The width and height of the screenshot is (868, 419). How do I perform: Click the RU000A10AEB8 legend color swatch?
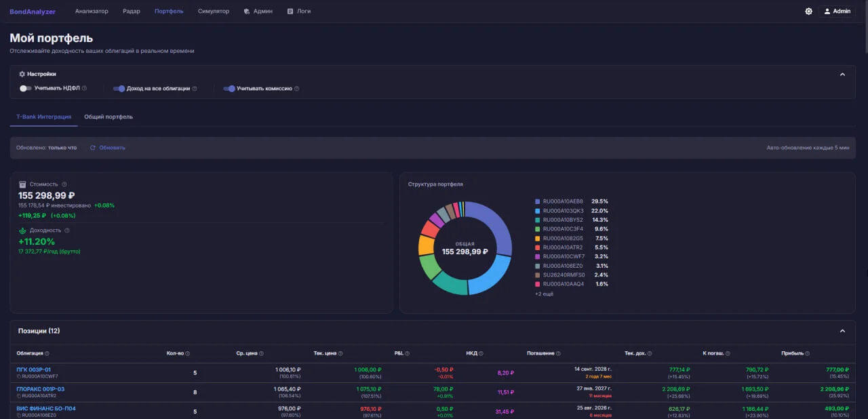coord(538,201)
